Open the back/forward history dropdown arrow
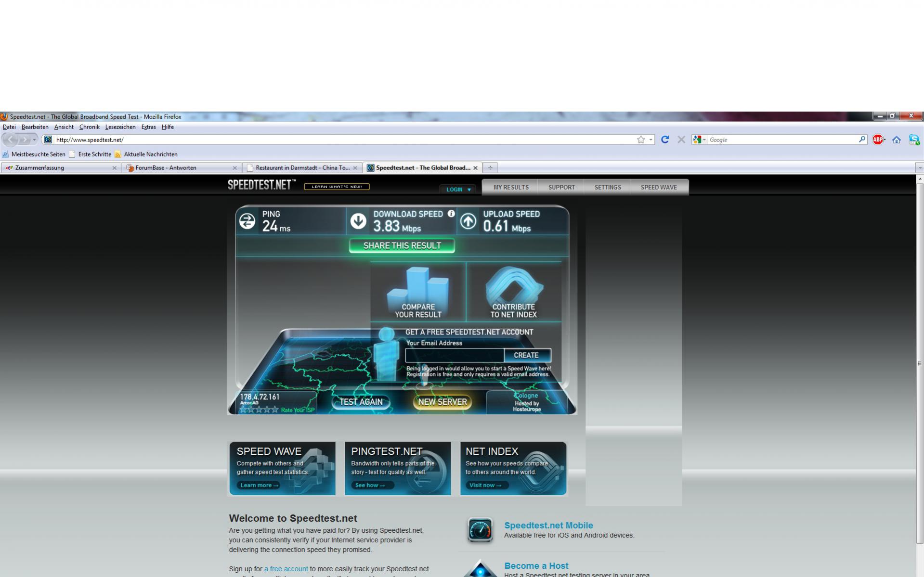Viewport: 924px width, 577px height. pyautogui.click(x=34, y=140)
